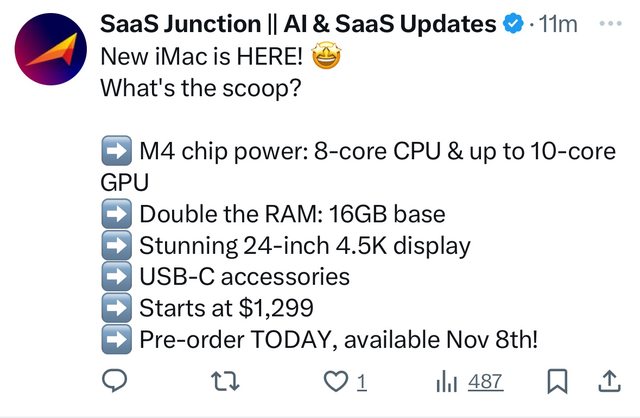Click the "Double the RAM: 16GB base" line
Image resolution: width=640 pixels, height=418 pixels.
tap(292, 214)
